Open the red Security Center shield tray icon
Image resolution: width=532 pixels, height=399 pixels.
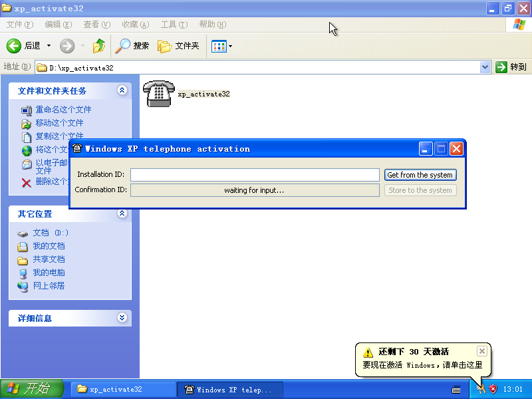pyautogui.click(x=493, y=389)
